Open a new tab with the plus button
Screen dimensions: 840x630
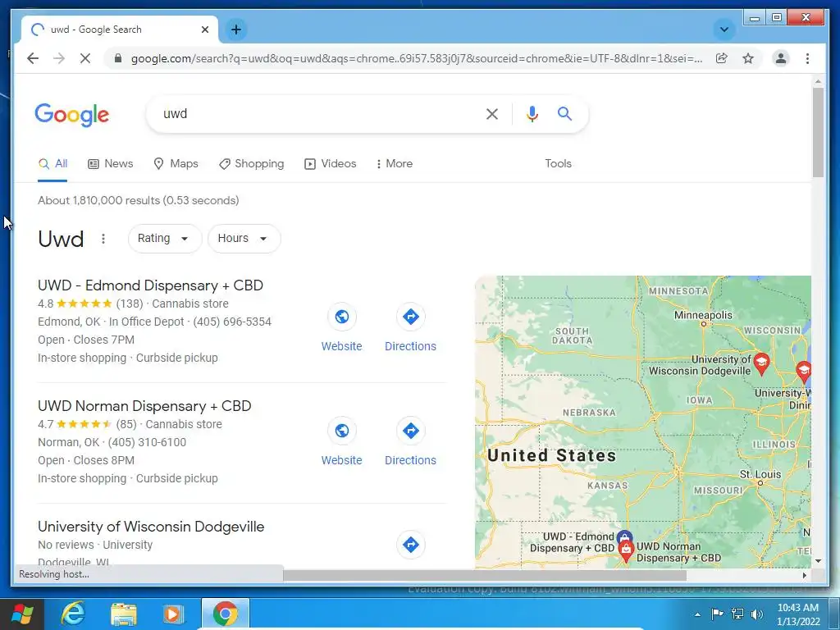pos(236,30)
